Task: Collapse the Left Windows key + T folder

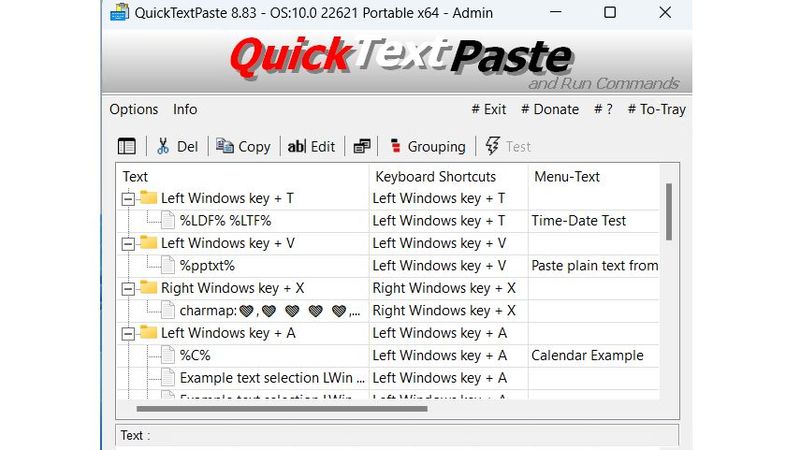Action: click(x=128, y=198)
